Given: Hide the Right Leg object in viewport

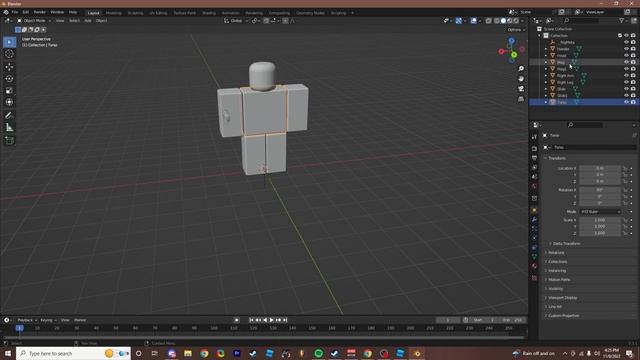Looking at the screenshot, I should click(626, 82).
